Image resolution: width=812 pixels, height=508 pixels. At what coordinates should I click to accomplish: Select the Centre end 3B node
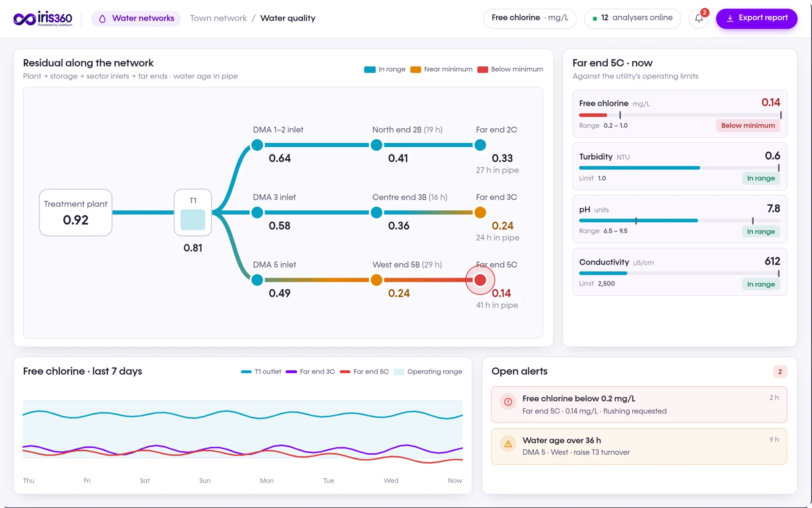point(376,213)
